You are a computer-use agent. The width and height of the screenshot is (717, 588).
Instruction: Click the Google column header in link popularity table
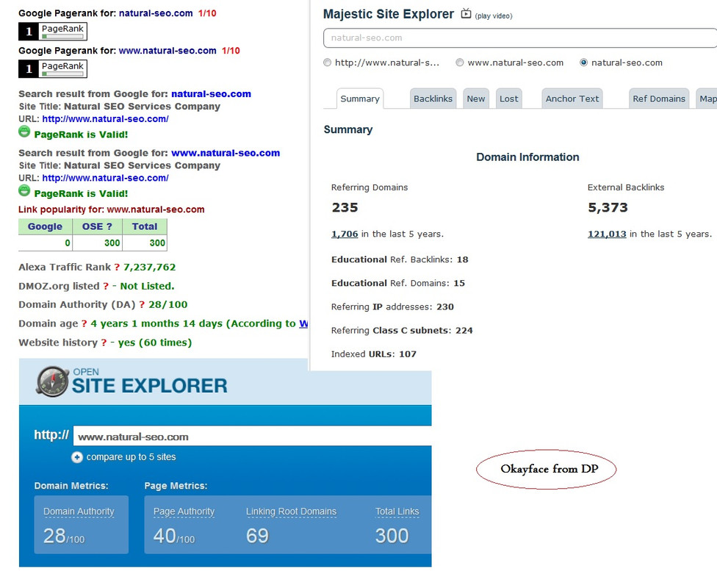(x=46, y=226)
